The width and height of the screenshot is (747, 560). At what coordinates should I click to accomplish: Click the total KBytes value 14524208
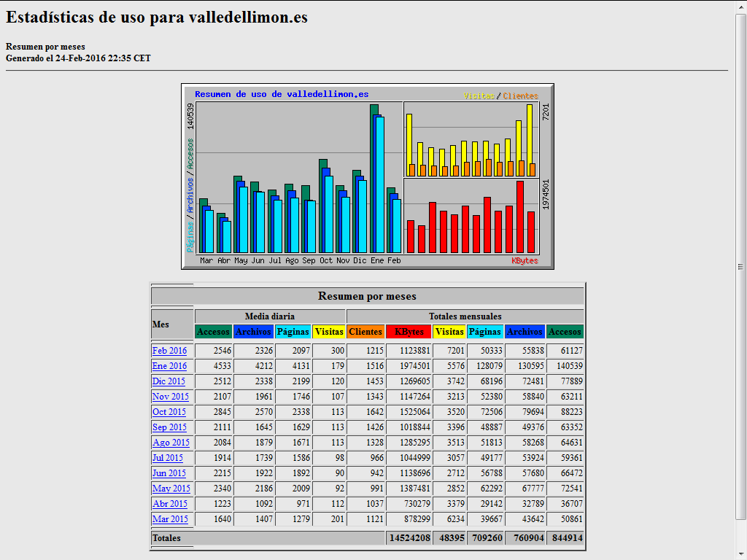(408, 538)
